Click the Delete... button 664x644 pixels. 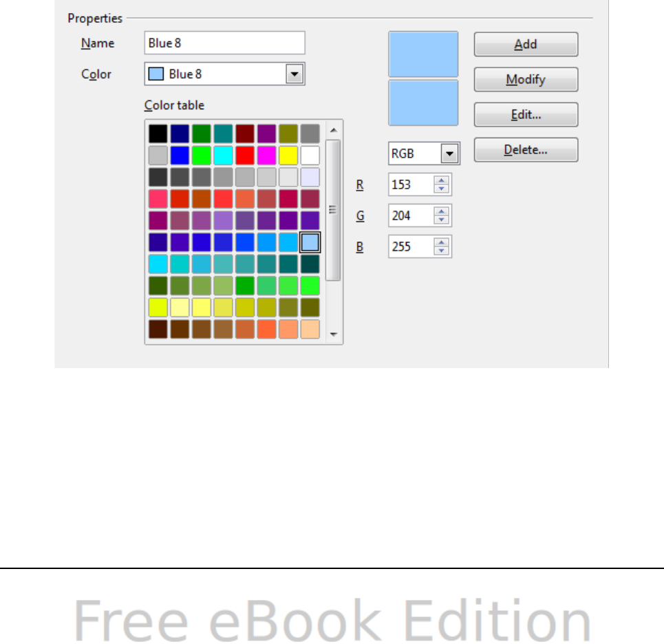coord(526,149)
